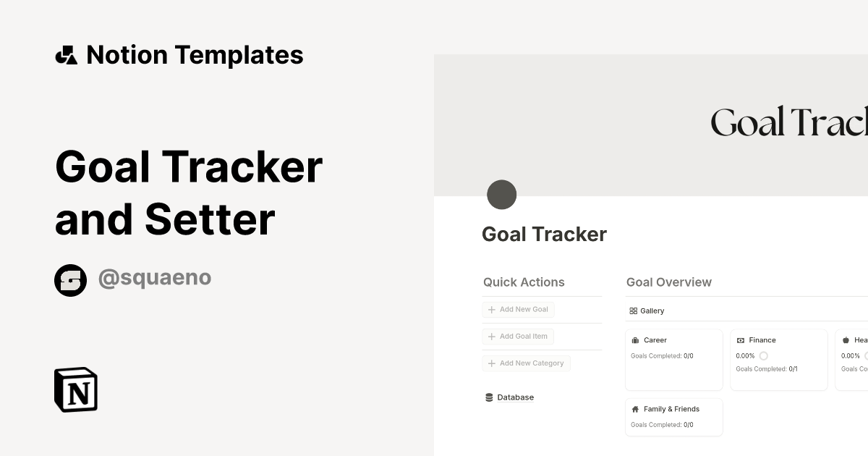Click the Add New Goal button
Screen dimensions: 868x456
(x=518, y=309)
